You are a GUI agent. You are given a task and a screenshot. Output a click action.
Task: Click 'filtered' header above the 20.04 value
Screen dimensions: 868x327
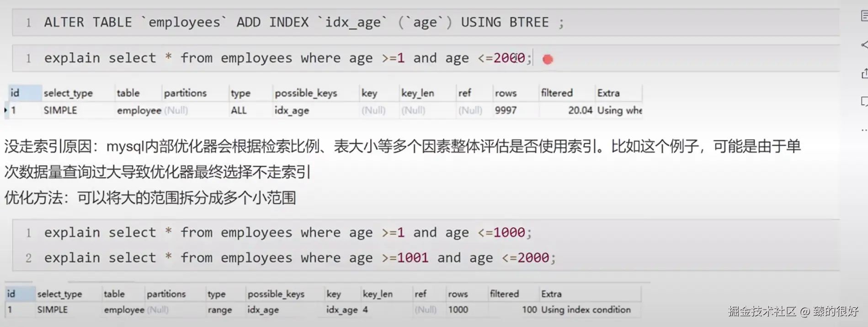point(557,93)
